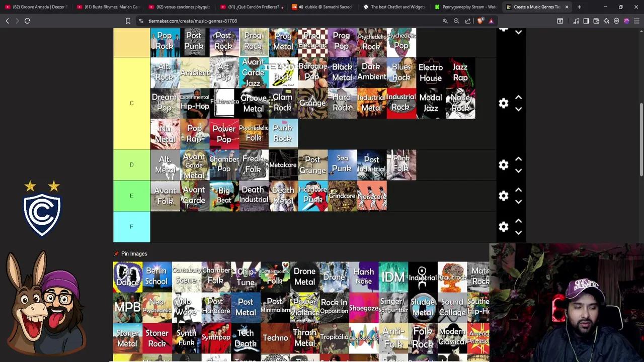Move tier D up with chevron
Screen dimensions: 644x362
518,159
